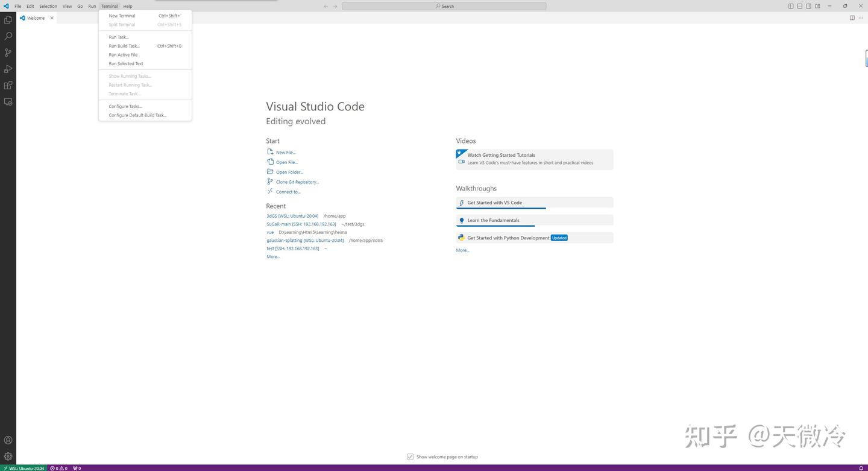
Task: Click the Clone Git Repository link
Action: click(x=298, y=182)
